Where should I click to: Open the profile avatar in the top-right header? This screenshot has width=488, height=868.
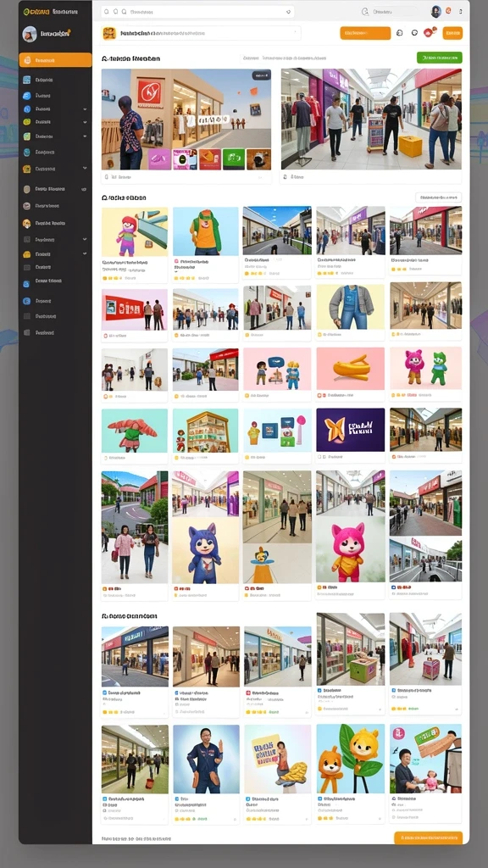(x=436, y=11)
